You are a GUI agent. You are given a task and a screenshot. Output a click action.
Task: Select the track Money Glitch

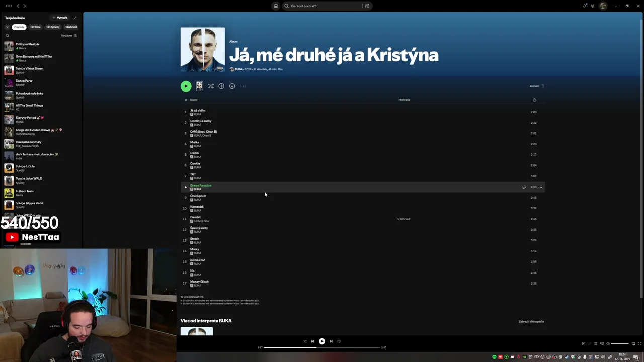coord(199,282)
